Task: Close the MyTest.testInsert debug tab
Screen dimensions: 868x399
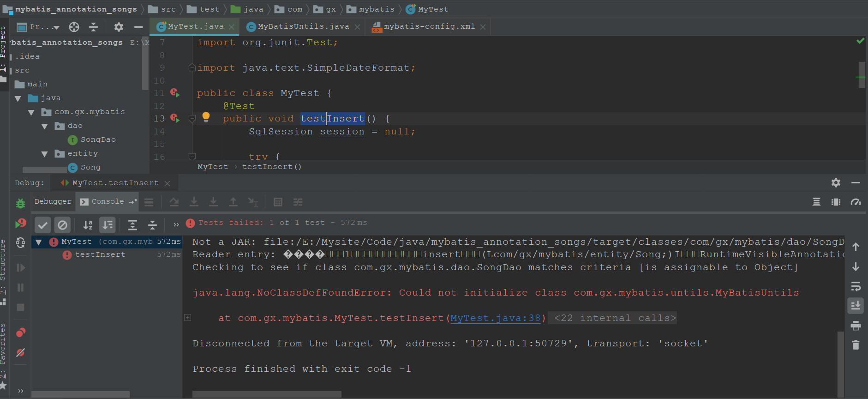Action: click(x=168, y=183)
